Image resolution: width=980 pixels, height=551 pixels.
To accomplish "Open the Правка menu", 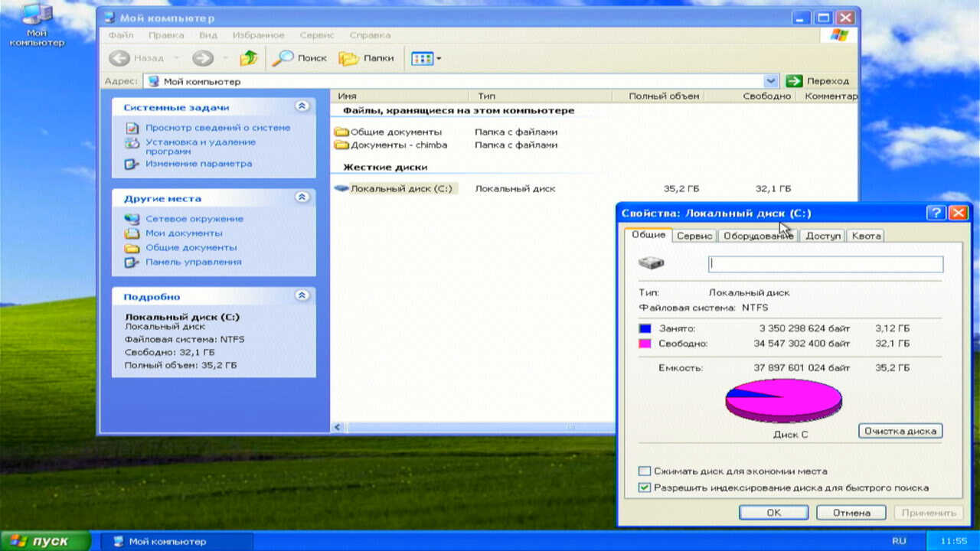I will click(166, 35).
